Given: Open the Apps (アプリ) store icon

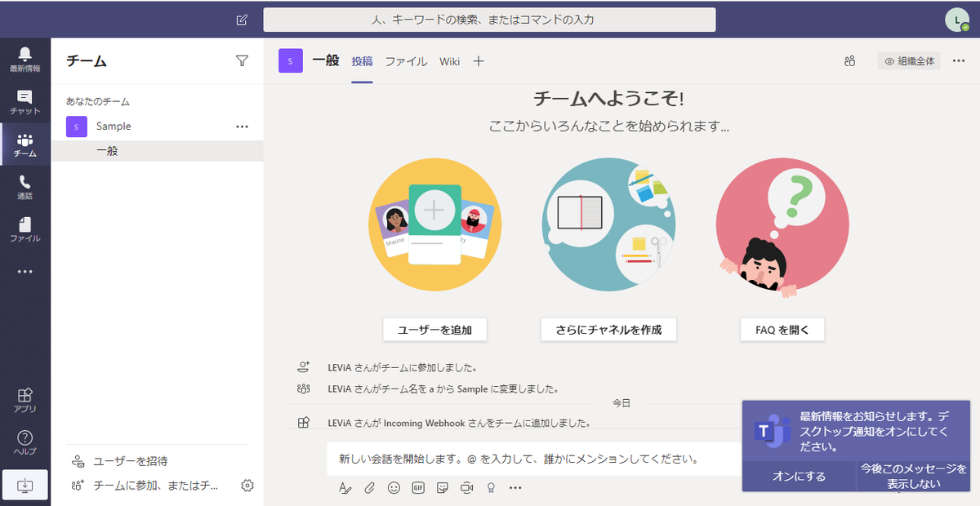Looking at the screenshot, I should coord(25,400).
